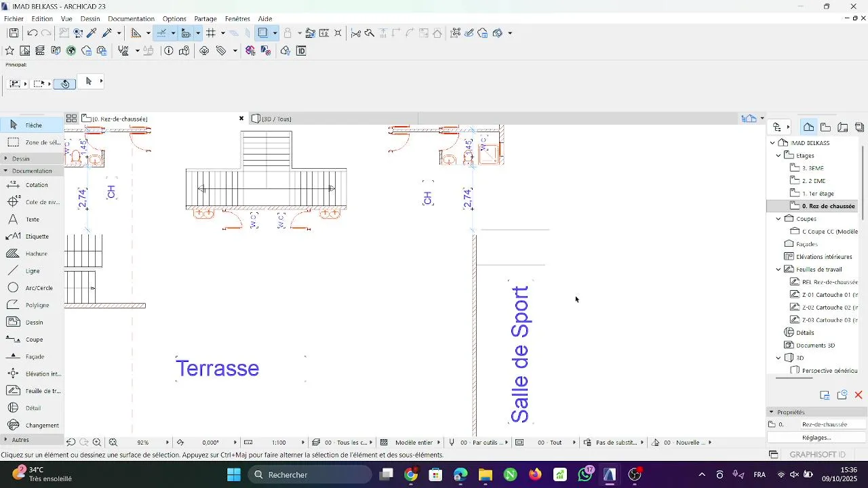Open the Fenêtres menu
Image resolution: width=868 pixels, height=488 pixels.
pos(237,19)
